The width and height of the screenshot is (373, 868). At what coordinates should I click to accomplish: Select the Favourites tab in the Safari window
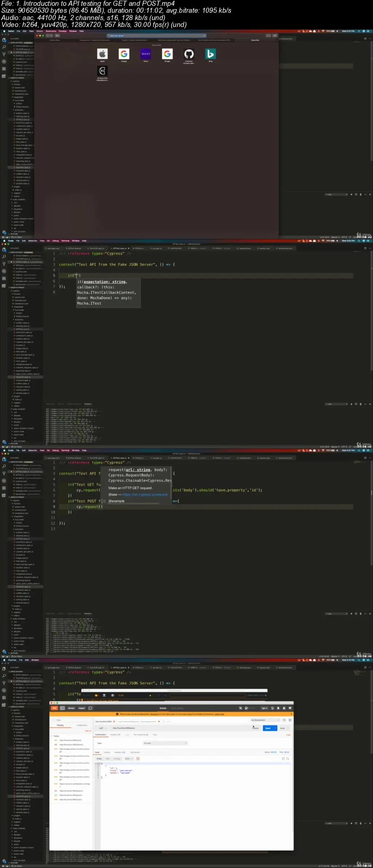[x=255, y=40]
